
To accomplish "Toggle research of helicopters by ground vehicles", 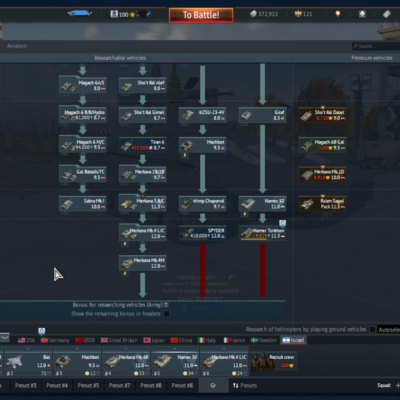I will point(373,329).
